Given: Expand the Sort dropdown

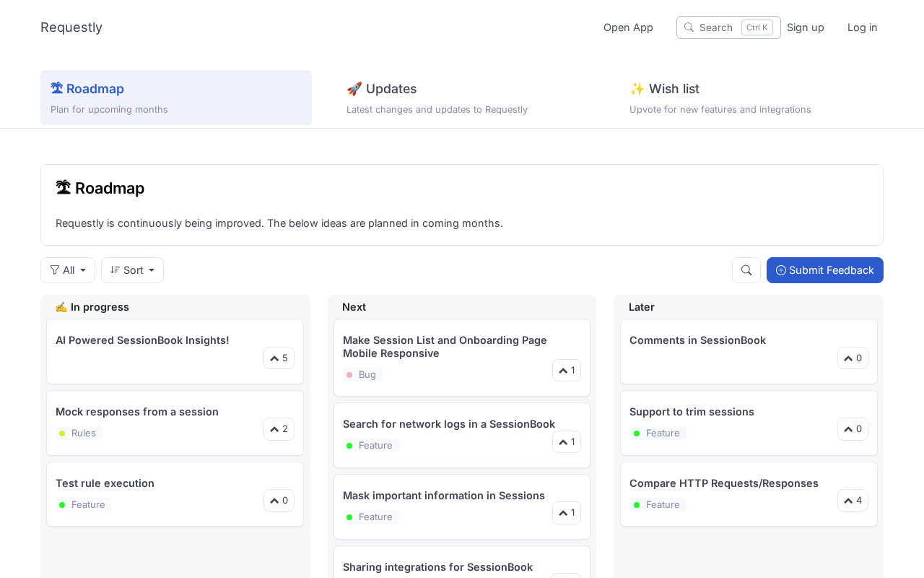Looking at the screenshot, I should tap(132, 270).
